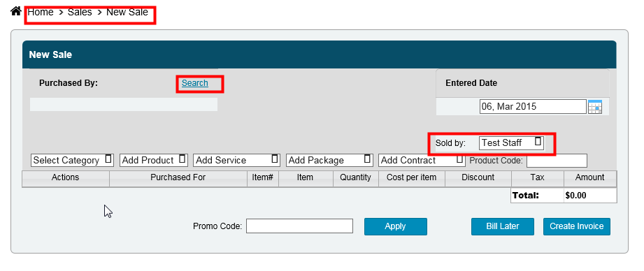Click the Entered Date text field
Screen dimensions: 644x271
point(533,107)
